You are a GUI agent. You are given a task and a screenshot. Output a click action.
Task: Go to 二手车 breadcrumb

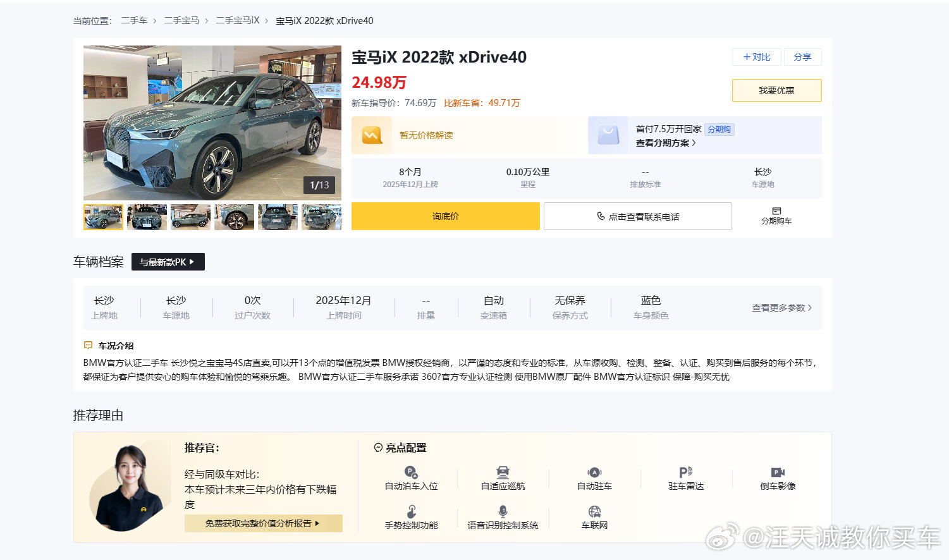click(134, 21)
